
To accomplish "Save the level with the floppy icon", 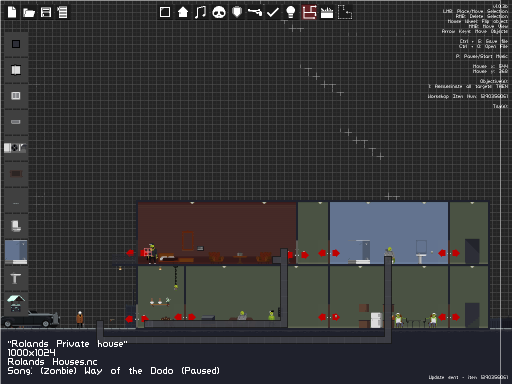I will click(x=46, y=12).
